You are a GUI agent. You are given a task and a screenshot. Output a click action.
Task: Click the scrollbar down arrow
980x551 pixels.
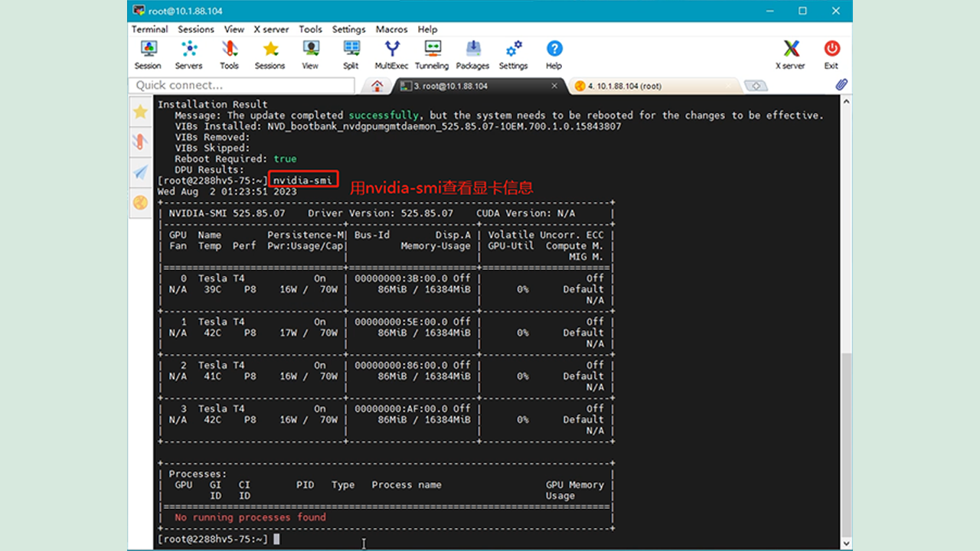coord(846,544)
